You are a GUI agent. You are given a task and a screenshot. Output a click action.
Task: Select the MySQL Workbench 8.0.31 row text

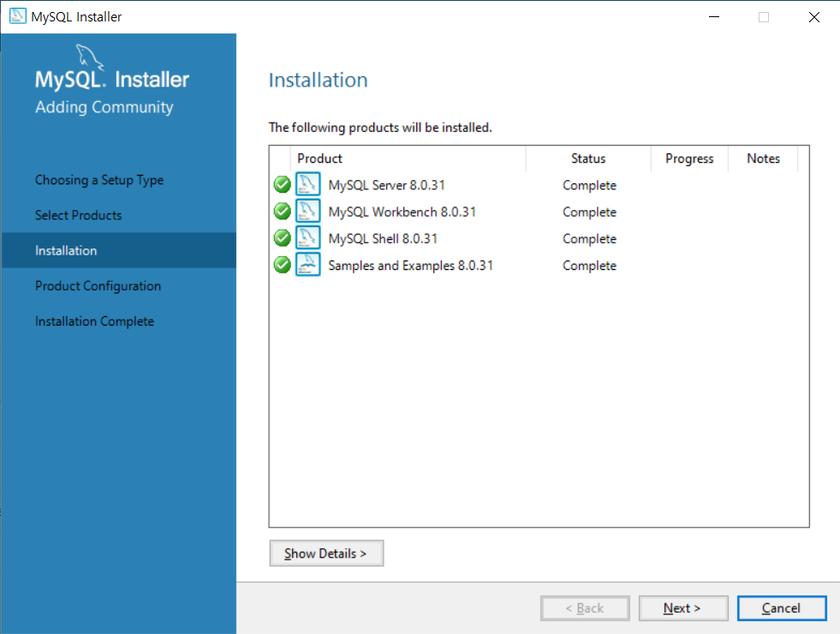coord(402,212)
